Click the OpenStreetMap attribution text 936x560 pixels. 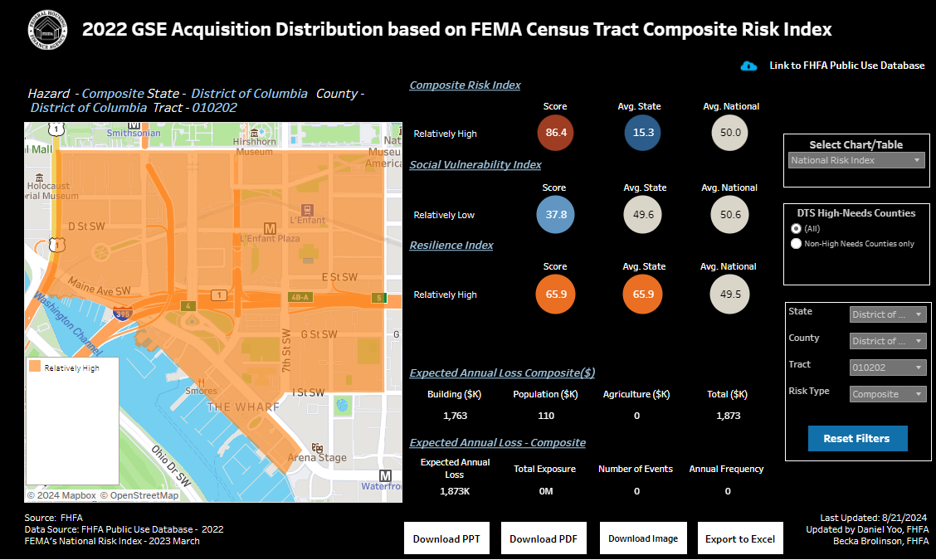[139, 495]
